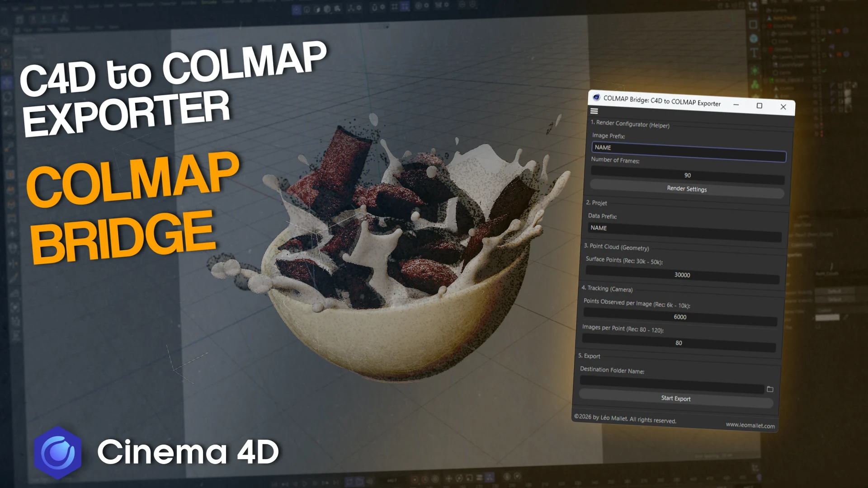Click the browse folder icon beside destination field

[x=770, y=389]
